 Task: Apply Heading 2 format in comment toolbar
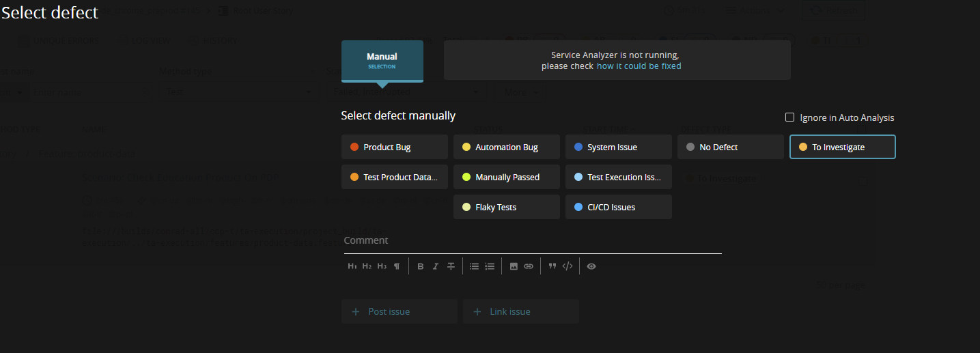(x=367, y=266)
